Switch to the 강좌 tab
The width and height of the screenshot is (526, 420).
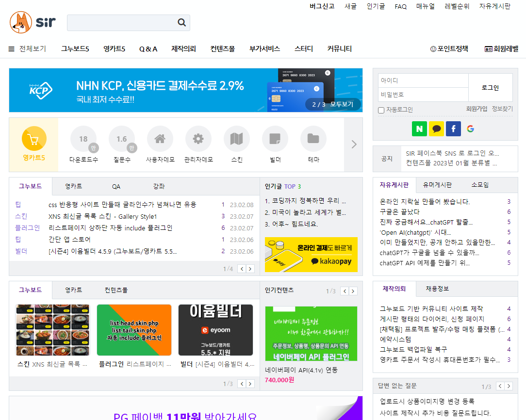[159, 186]
